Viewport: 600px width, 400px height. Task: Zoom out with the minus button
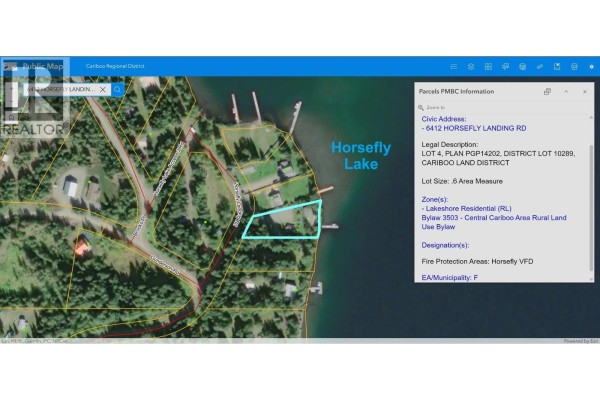11,100
